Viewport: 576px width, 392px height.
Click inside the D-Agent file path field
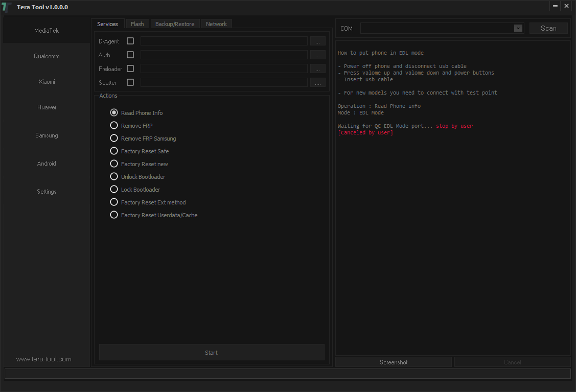224,41
